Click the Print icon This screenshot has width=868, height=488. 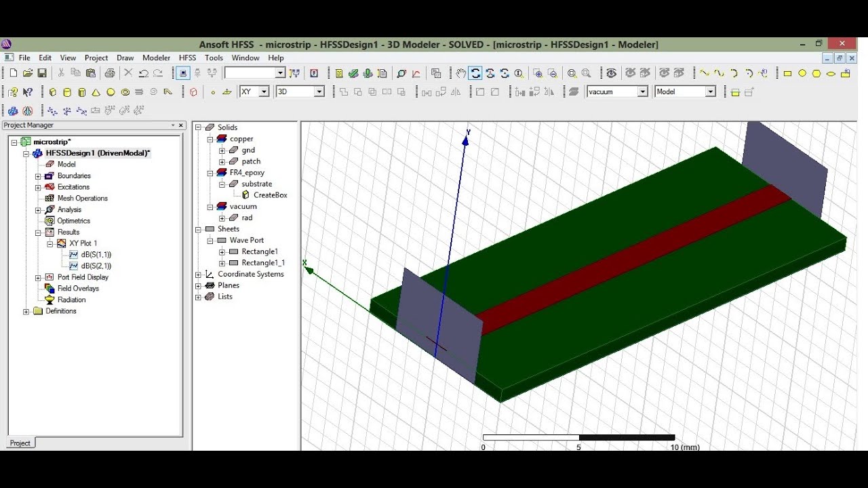point(109,73)
